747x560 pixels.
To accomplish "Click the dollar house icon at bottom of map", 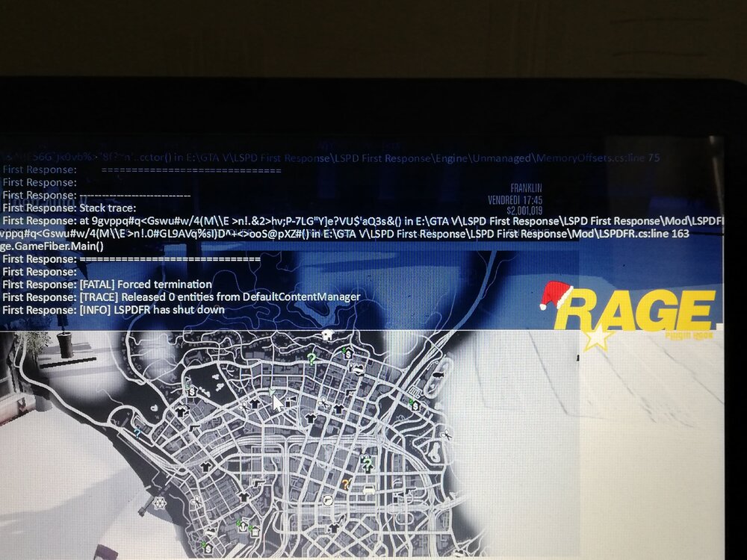I will click(207, 547).
